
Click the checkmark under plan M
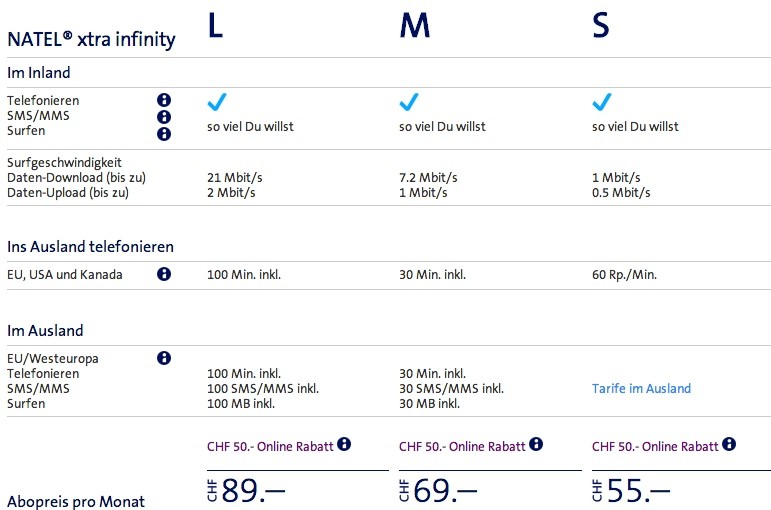409,101
